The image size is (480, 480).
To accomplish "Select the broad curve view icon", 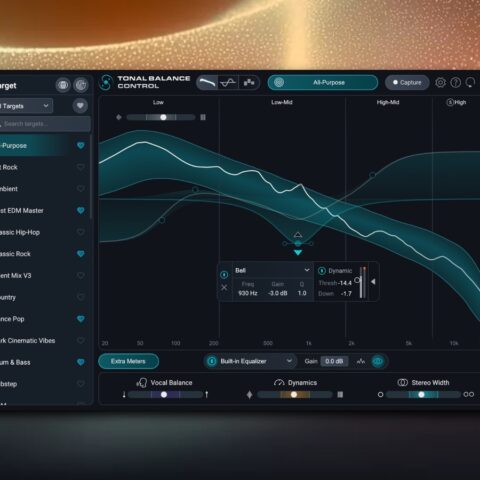I will pyautogui.click(x=207, y=82).
